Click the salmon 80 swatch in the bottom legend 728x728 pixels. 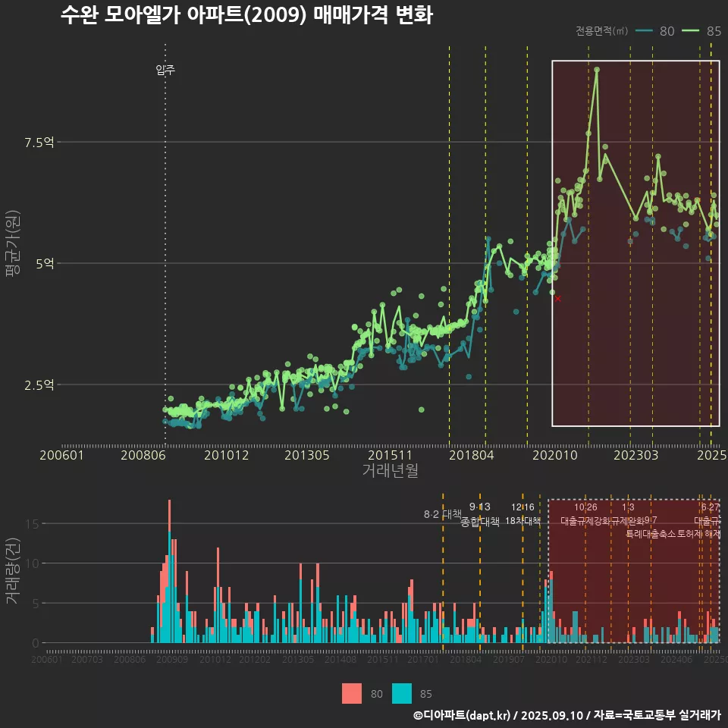pyautogui.click(x=351, y=694)
